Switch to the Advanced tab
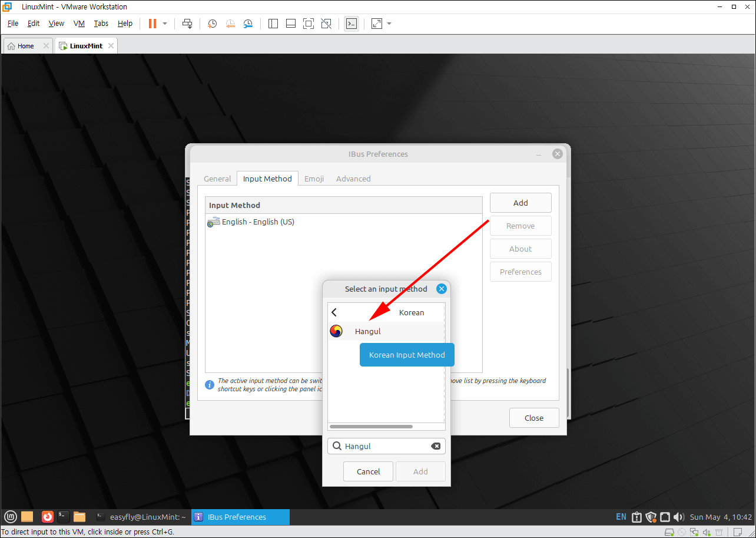Screen dimensions: 756x538 coord(353,179)
